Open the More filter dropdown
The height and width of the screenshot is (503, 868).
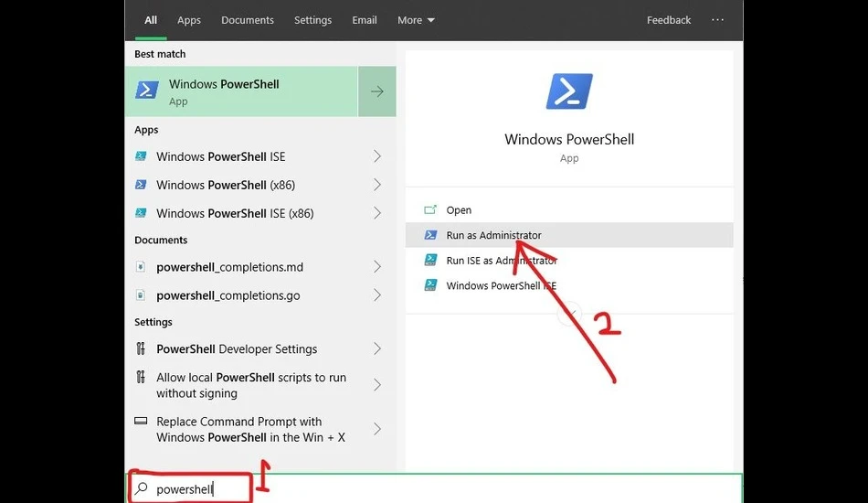coord(416,20)
